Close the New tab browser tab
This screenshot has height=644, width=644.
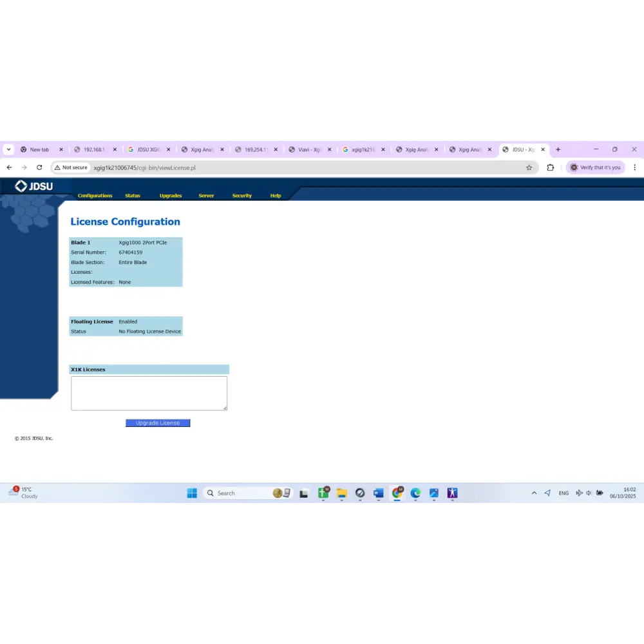(x=61, y=149)
